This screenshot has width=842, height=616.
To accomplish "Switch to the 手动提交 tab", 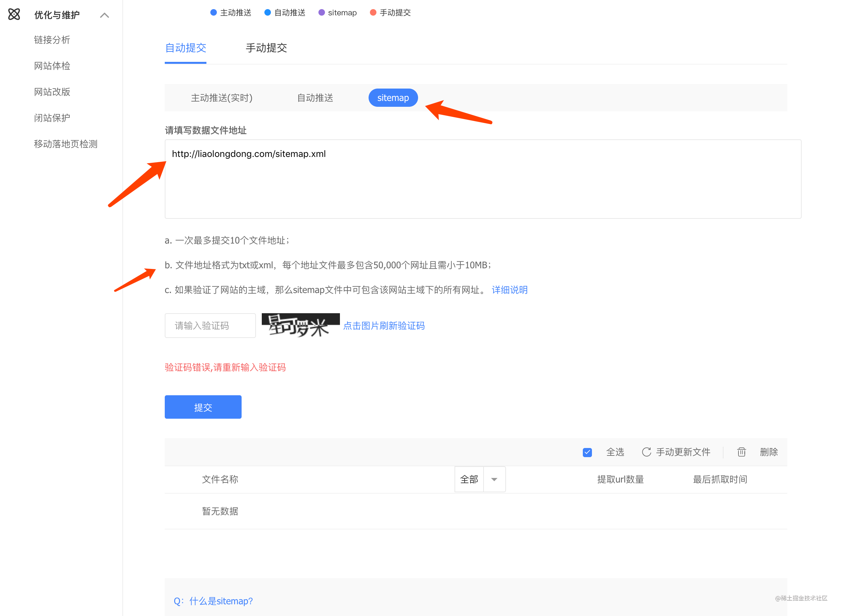I will coord(266,48).
